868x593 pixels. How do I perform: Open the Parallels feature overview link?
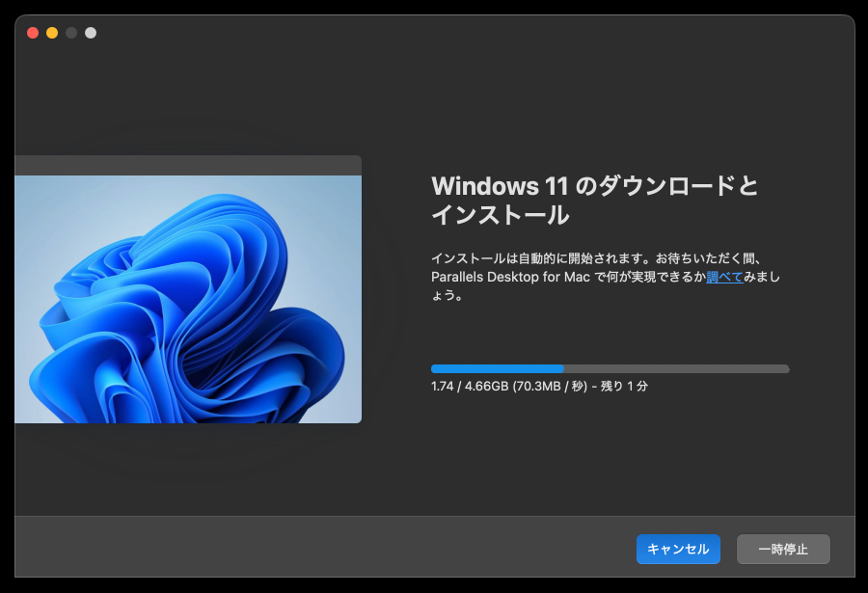[x=723, y=277]
